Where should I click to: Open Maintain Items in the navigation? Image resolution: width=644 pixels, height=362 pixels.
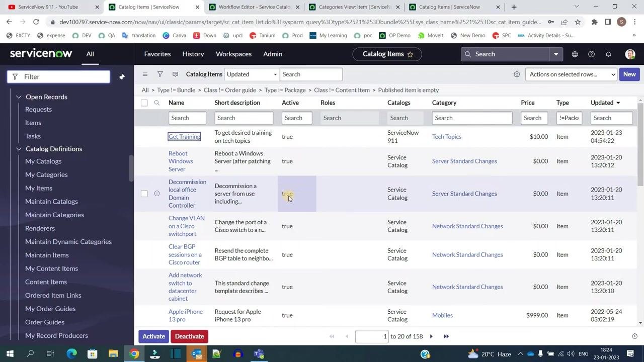47,255
